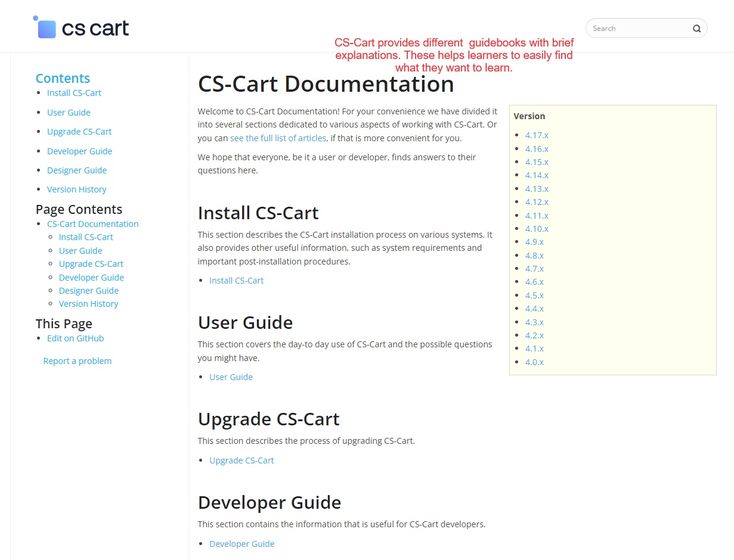Select version 4.5.x
This screenshot has width=734, height=560.
(x=534, y=295)
